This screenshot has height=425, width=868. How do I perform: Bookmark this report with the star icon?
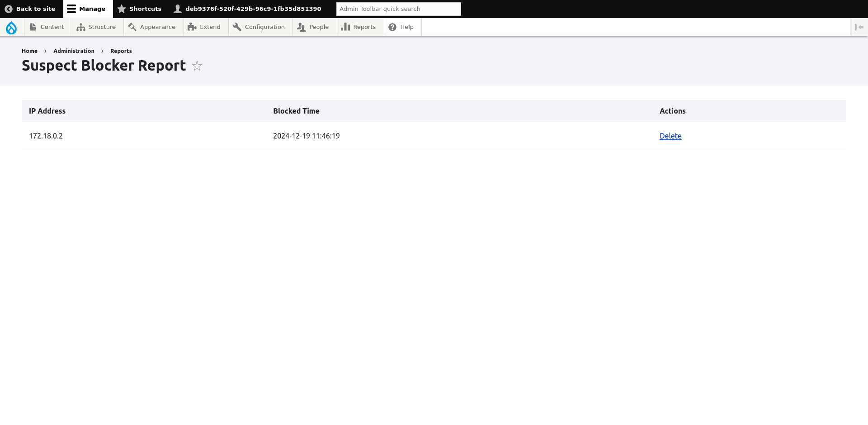(197, 66)
